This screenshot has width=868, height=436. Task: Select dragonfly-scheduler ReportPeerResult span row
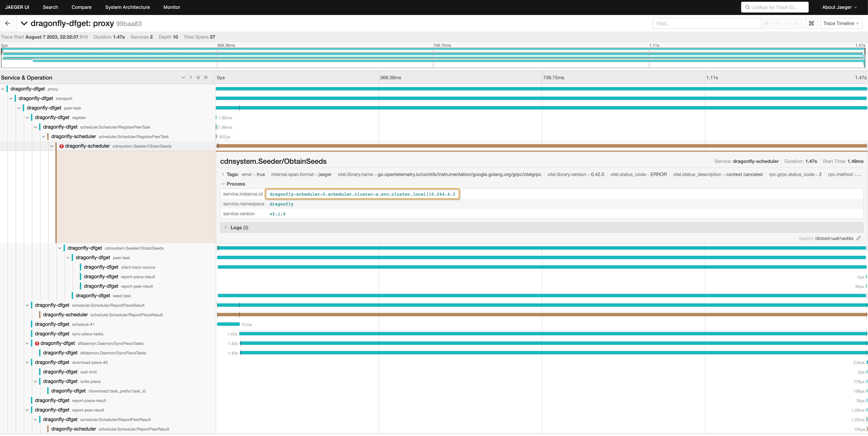point(110,429)
